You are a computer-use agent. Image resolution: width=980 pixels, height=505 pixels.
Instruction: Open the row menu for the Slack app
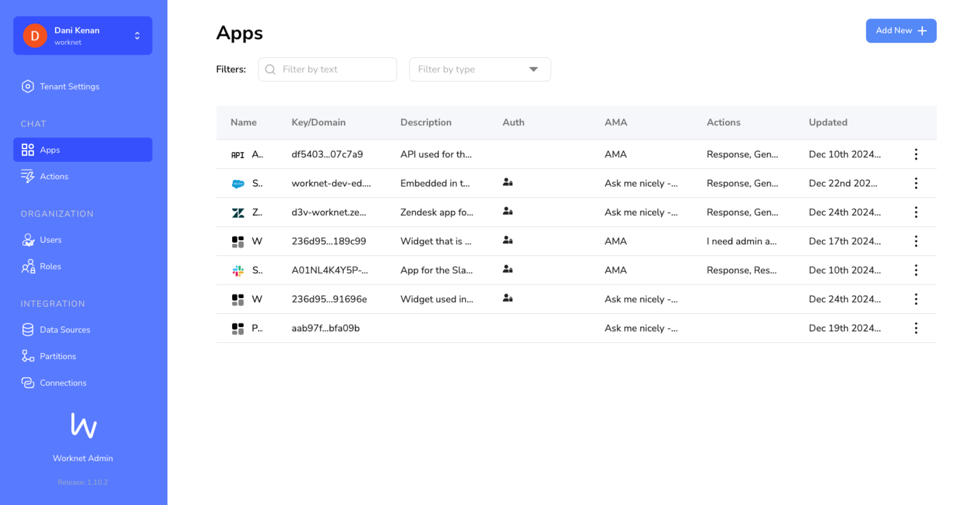pyautogui.click(x=916, y=270)
